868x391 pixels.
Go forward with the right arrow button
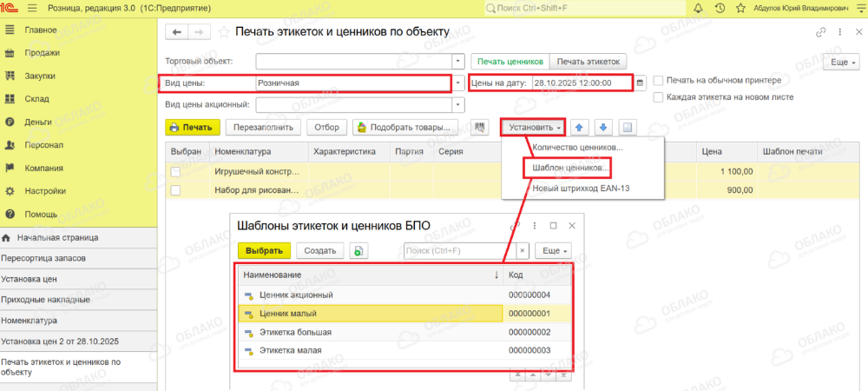pyautogui.click(x=200, y=32)
